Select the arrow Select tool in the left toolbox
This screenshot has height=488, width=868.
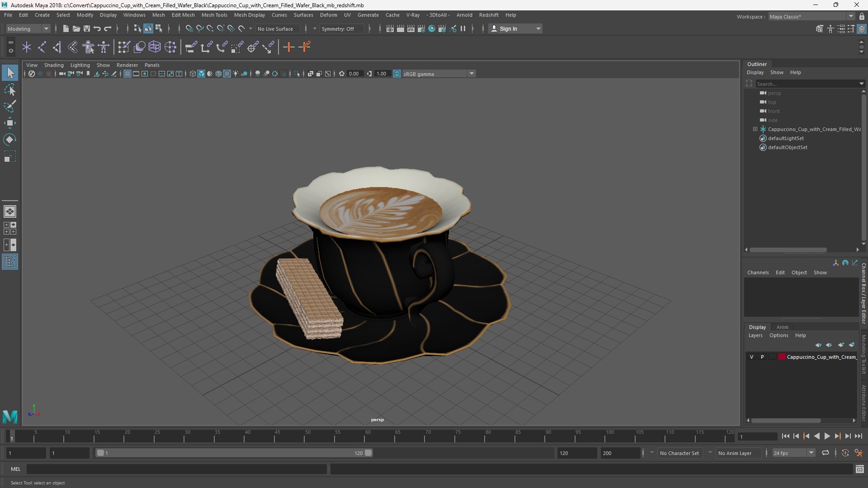pos(10,73)
